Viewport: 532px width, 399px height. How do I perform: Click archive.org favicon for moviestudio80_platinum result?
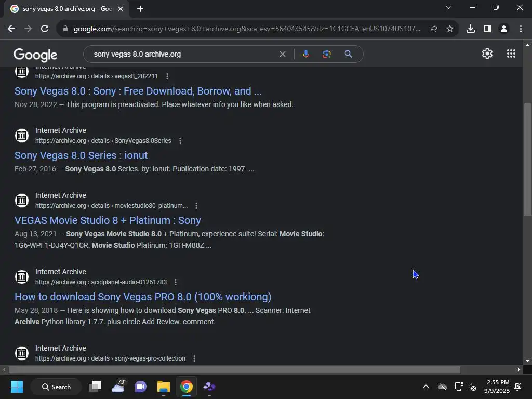[22, 201]
